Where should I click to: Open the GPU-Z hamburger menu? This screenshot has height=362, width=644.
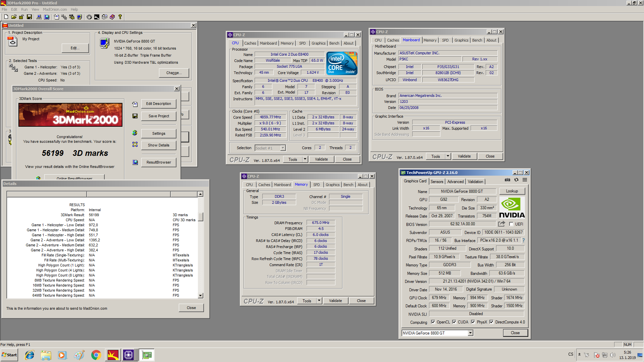525,180
